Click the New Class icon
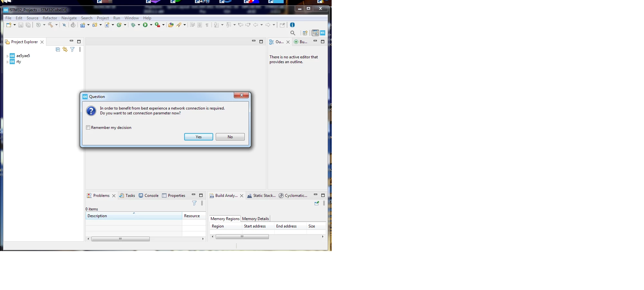Screen dimensions: 644x290 coord(119,25)
